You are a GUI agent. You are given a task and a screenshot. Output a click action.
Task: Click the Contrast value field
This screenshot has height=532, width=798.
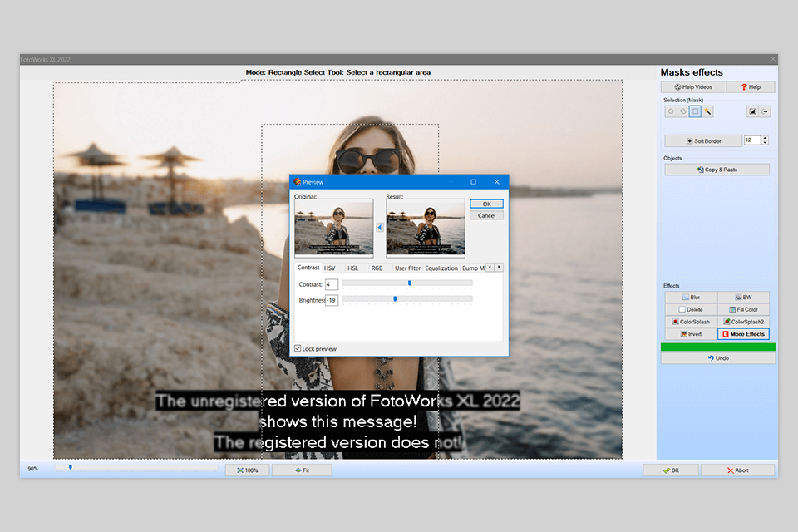click(332, 284)
